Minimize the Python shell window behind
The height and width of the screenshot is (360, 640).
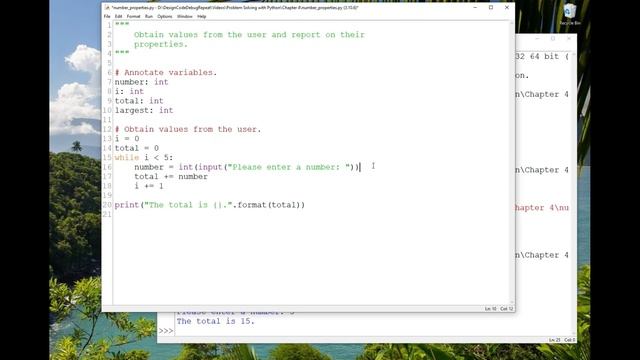click(x=537, y=38)
